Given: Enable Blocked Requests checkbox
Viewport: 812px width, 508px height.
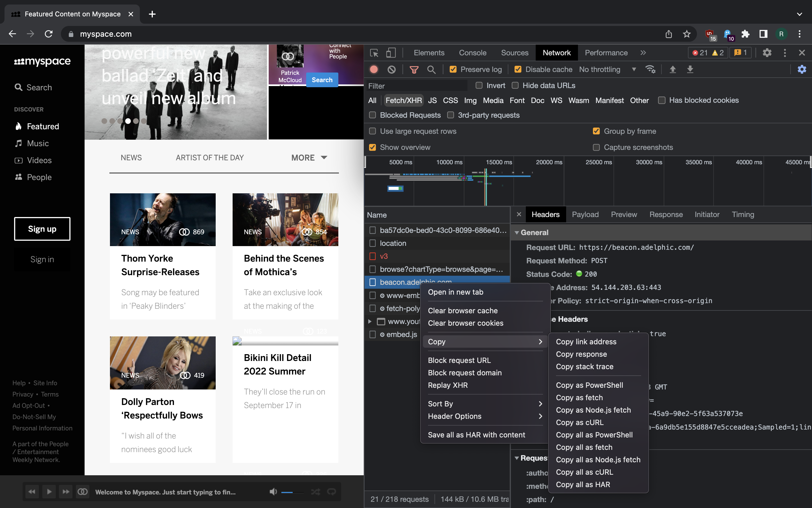Looking at the screenshot, I should point(372,115).
